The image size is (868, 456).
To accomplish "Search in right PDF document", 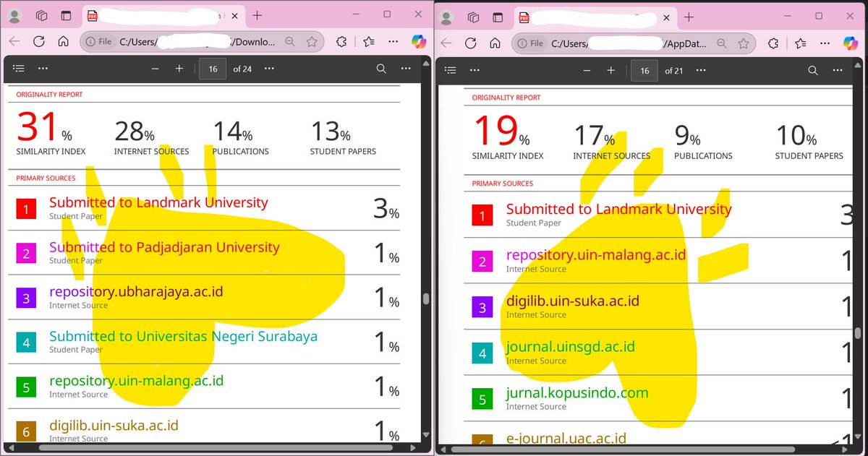I will point(813,70).
